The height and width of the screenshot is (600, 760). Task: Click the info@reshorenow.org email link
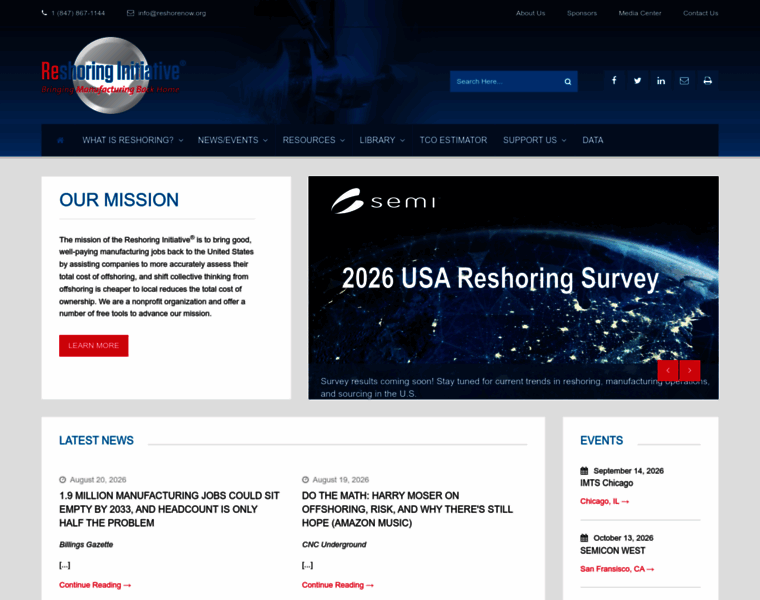click(x=172, y=13)
